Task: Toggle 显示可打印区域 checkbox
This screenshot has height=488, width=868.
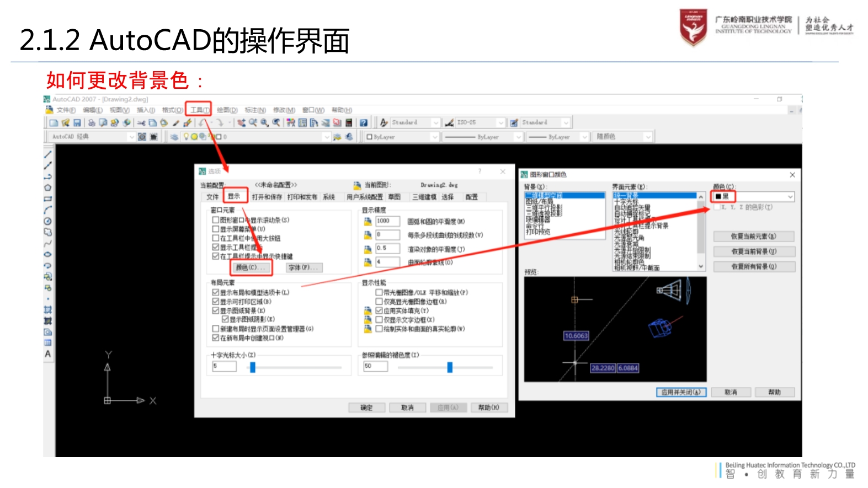Action: pyautogui.click(x=216, y=302)
